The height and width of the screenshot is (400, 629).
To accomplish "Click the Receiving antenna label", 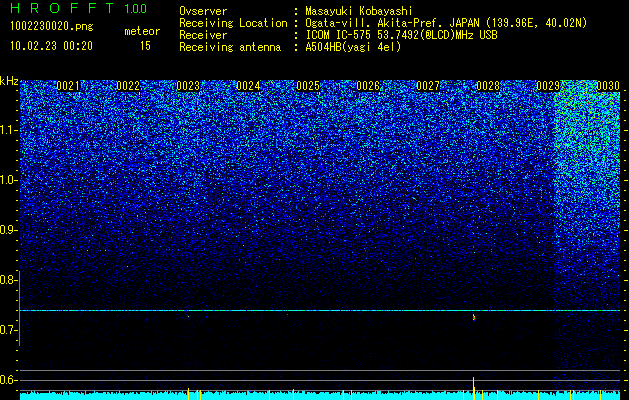I will [x=230, y=47].
